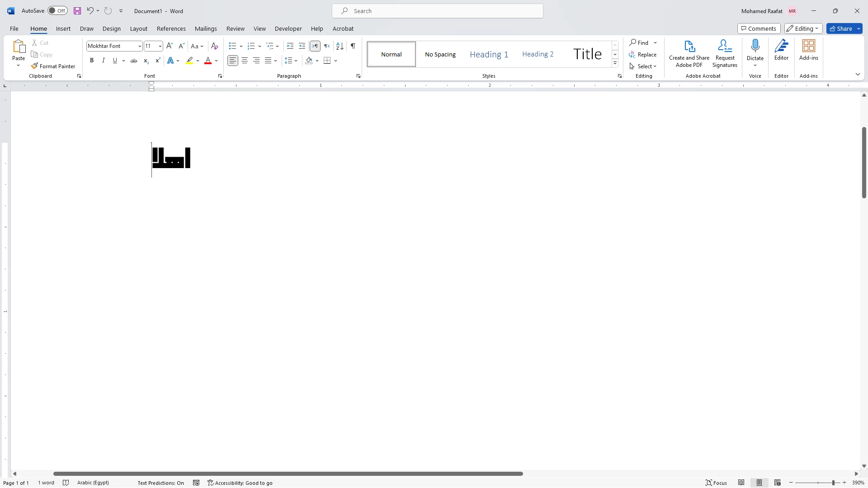The height and width of the screenshot is (488, 868).
Task: Expand the font size dropdown
Action: coord(160,46)
